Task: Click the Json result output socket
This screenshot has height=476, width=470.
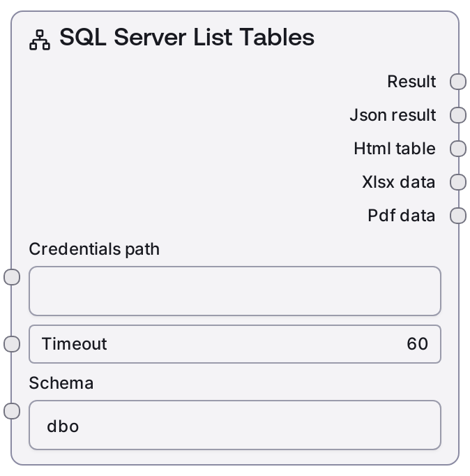Action: coord(458,115)
